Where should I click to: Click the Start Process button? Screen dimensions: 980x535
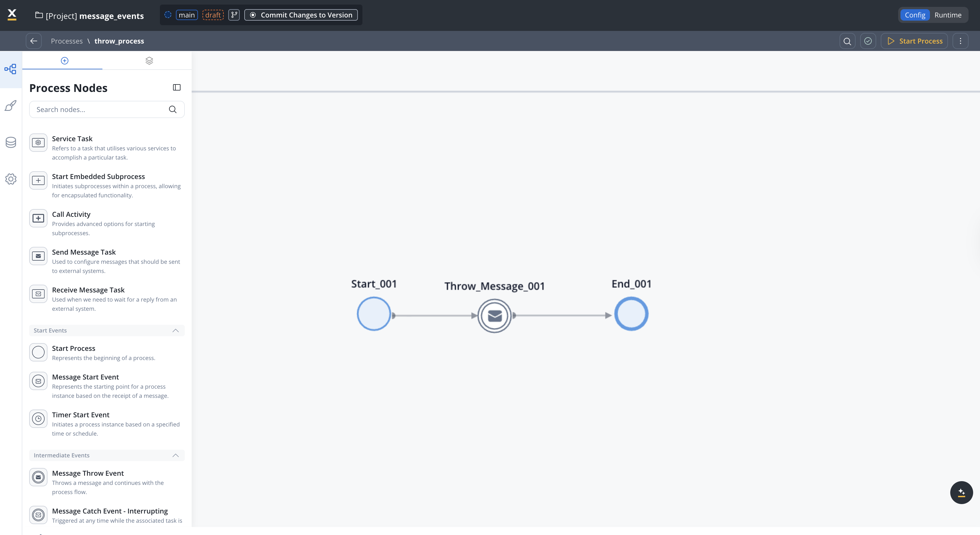[x=914, y=41]
